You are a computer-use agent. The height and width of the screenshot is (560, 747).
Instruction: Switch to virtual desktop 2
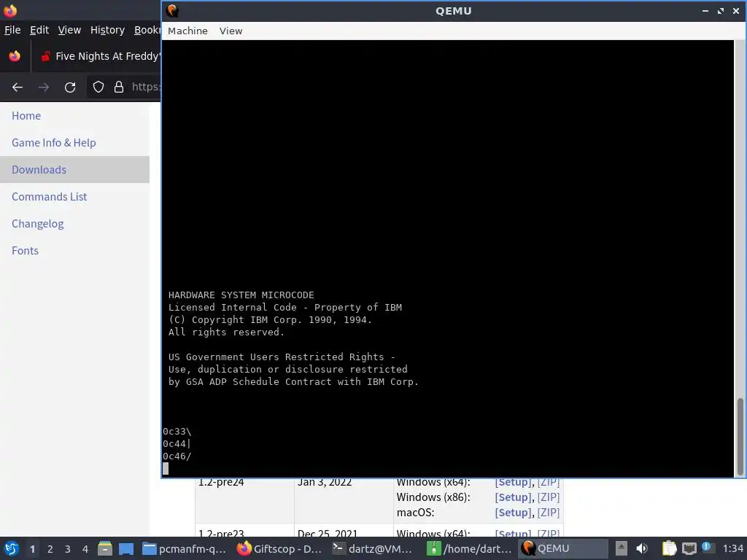pyautogui.click(x=50, y=549)
